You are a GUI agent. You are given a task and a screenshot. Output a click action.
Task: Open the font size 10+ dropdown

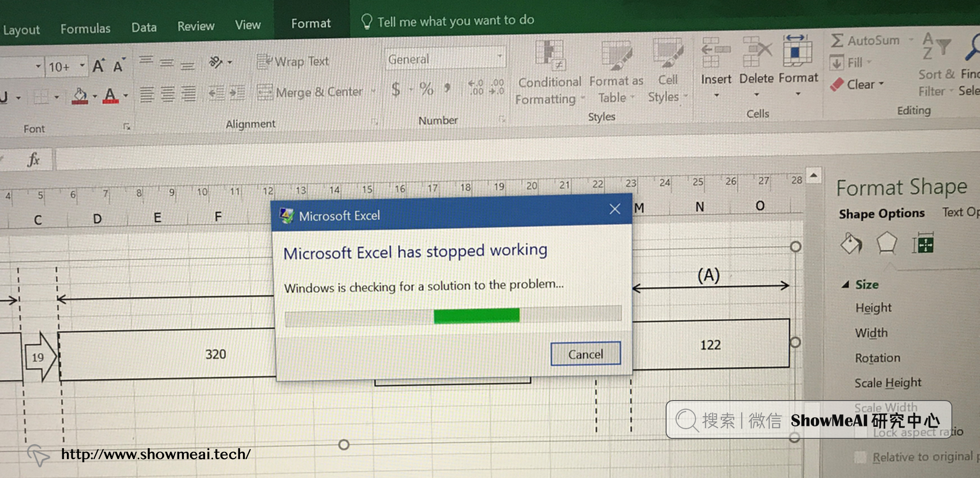(x=83, y=65)
